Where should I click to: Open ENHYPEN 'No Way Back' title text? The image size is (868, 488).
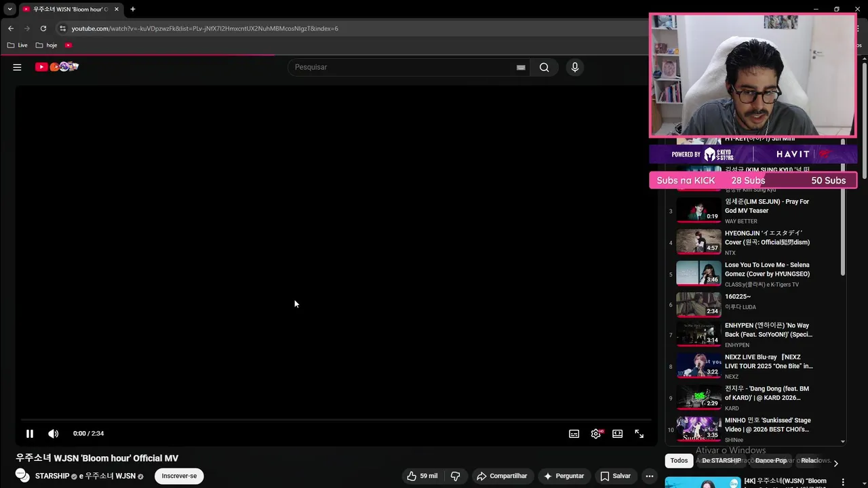(x=768, y=330)
